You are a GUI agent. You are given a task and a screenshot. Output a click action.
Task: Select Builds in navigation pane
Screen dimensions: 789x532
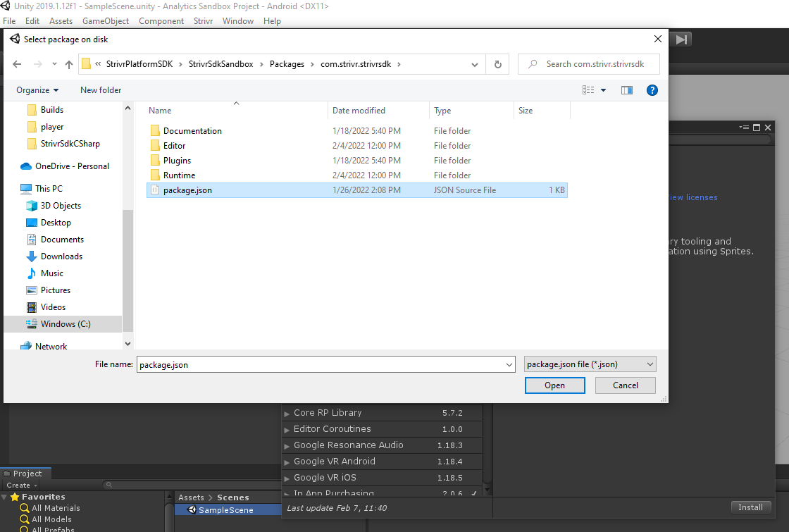tap(52, 110)
